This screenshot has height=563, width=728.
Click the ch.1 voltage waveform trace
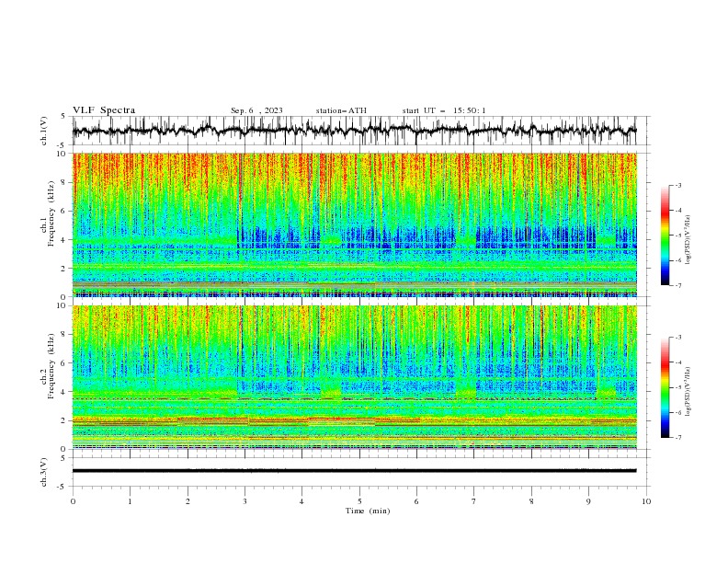(x=354, y=131)
